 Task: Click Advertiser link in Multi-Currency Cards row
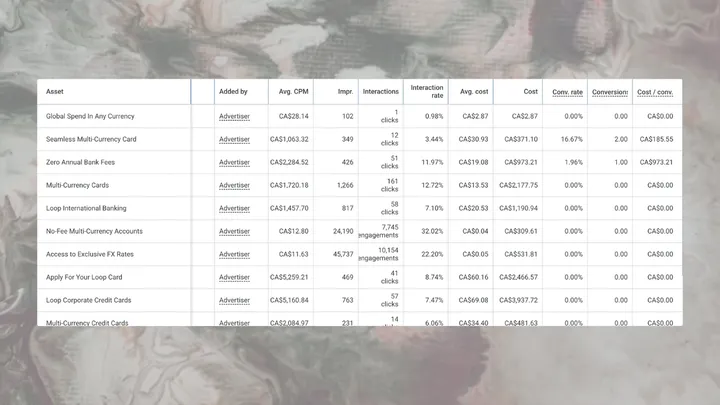234,185
